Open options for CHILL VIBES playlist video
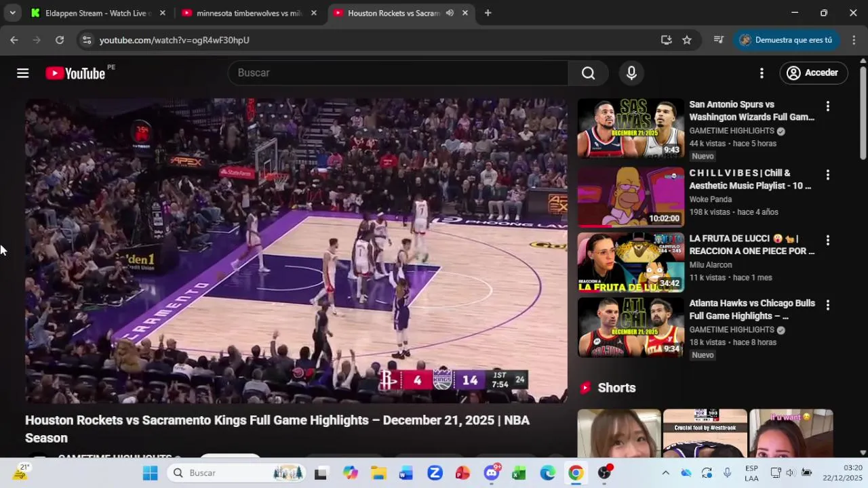This screenshot has height=488, width=868. click(x=827, y=175)
